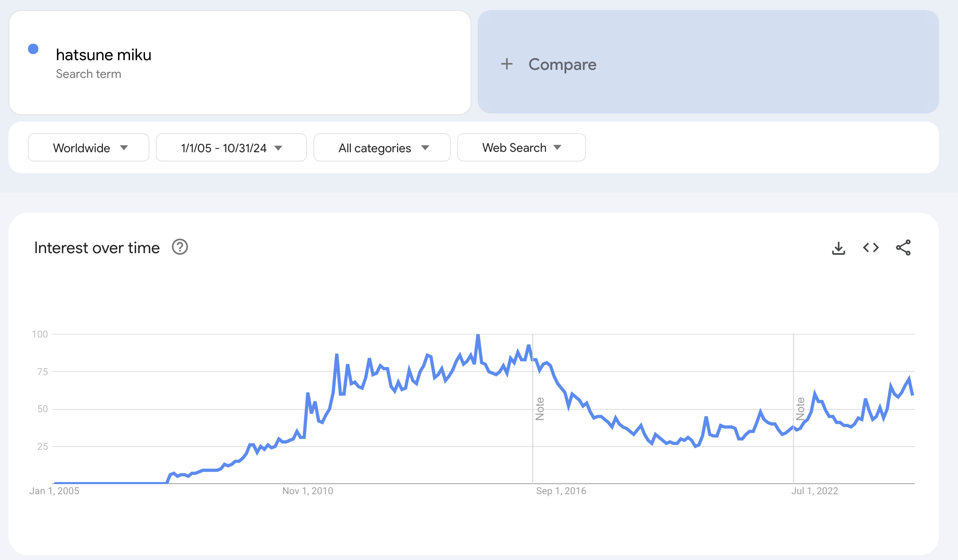Open the embed code icon
This screenshot has height=560, width=958.
click(x=871, y=247)
